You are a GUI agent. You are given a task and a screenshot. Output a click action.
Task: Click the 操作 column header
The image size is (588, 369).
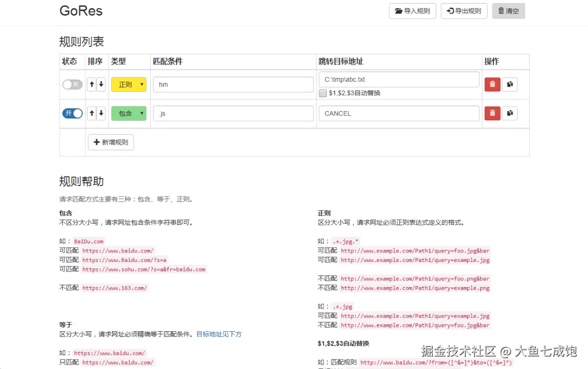click(x=492, y=61)
